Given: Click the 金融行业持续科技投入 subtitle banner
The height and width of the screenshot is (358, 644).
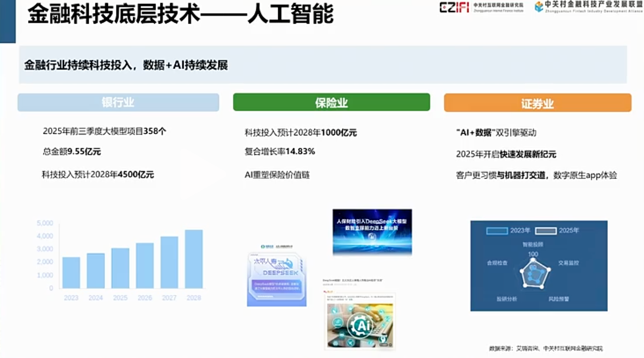Looking at the screenshot, I should (x=126, y=65).
